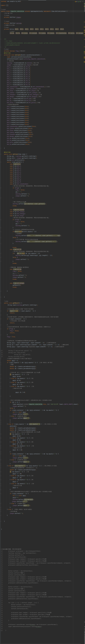
Task: Click 'String input=neirong.getText().toString();' line
Action: click(x=22, y=305)
